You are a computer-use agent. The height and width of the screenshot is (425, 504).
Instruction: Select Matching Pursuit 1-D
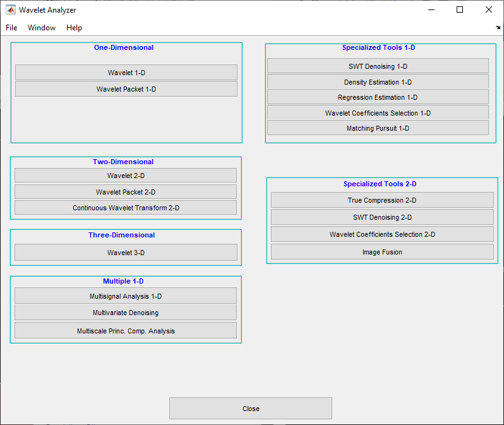click(x=378, y=128)
